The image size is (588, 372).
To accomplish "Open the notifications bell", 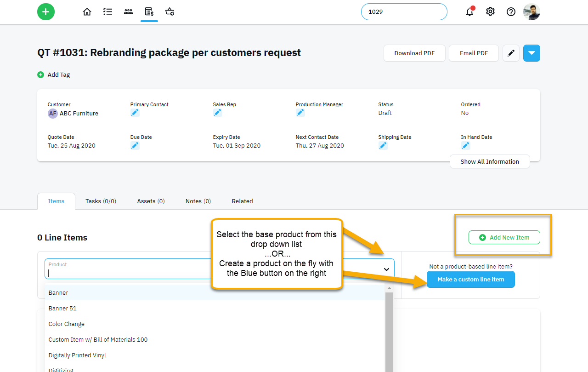I will click(469, 11).
